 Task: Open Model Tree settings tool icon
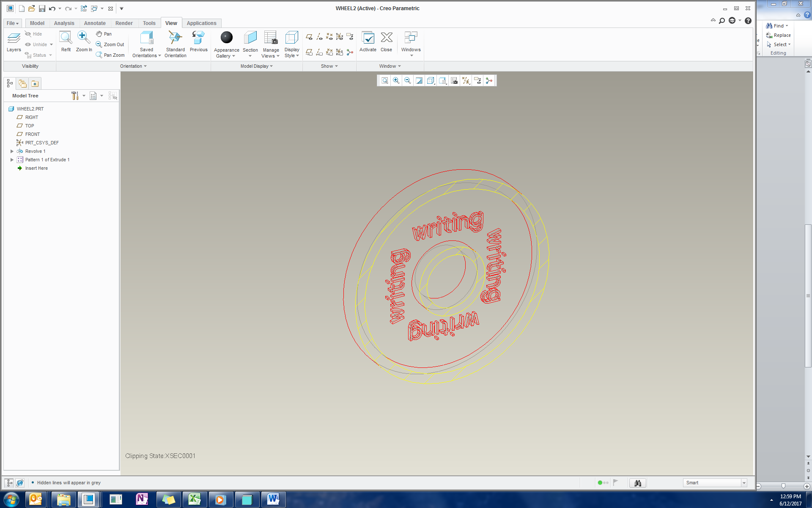pos(75,96)
